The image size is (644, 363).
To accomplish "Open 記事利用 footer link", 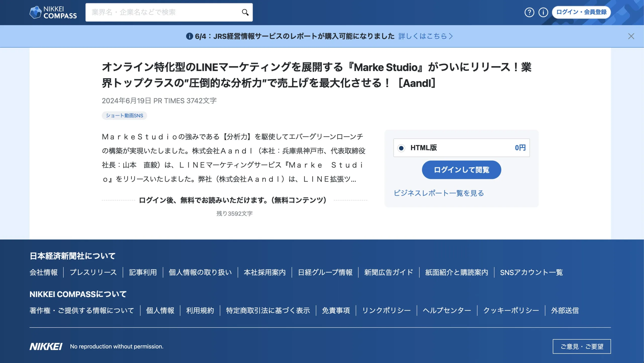I will point(143,272).
